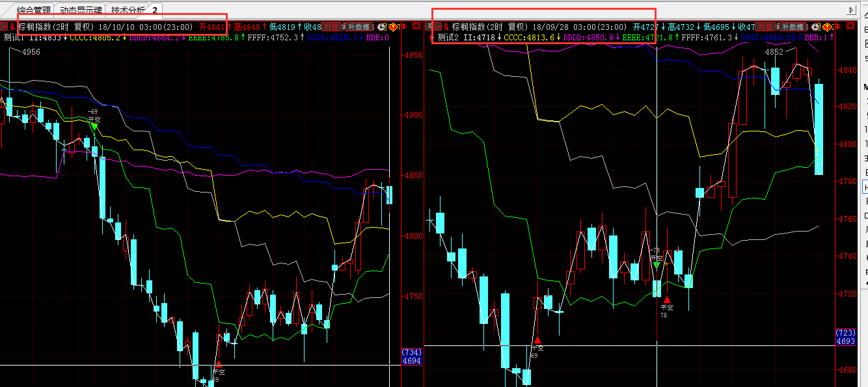
Task: Maximize the 18/10/10 chart pane
Action: click(x=416, y=26)
